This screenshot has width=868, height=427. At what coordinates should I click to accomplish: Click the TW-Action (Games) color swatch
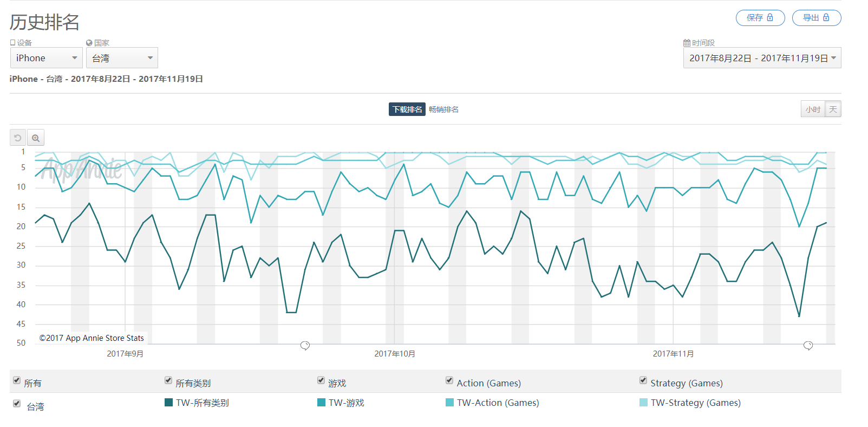tap(449, 402)
